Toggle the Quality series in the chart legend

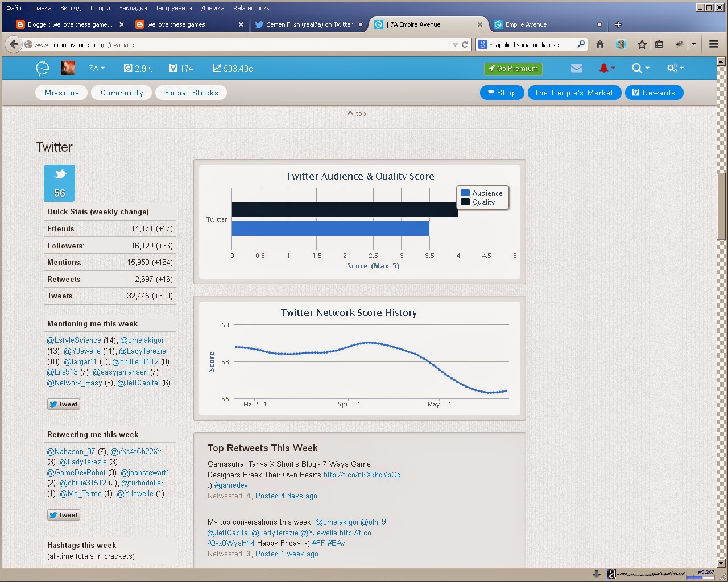[x=478, y=202]
